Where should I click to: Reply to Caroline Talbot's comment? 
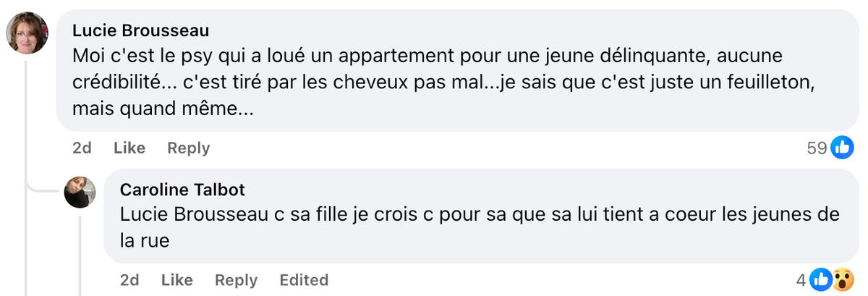coord(236,279)
